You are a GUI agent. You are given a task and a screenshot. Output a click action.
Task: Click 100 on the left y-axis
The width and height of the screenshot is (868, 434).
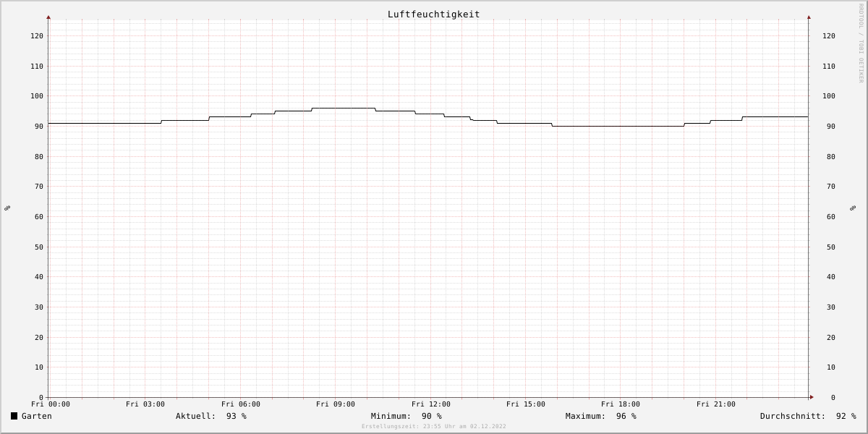coord(36,96)
